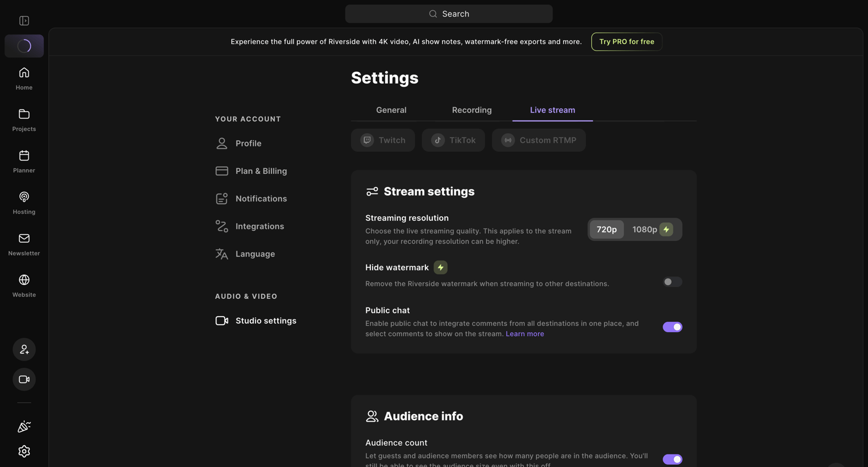Viewport: 868px width, 467px height.
Task: Click the Streaming resolution label
Action: point(407,218)
